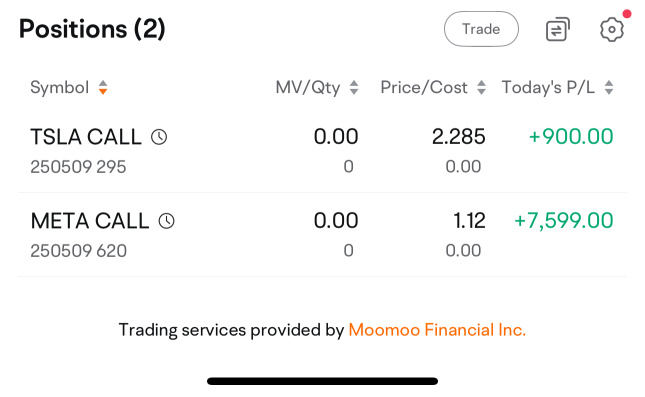Open the transfer/switch account icon
The image size is (645, 397).
coord(558,29)
